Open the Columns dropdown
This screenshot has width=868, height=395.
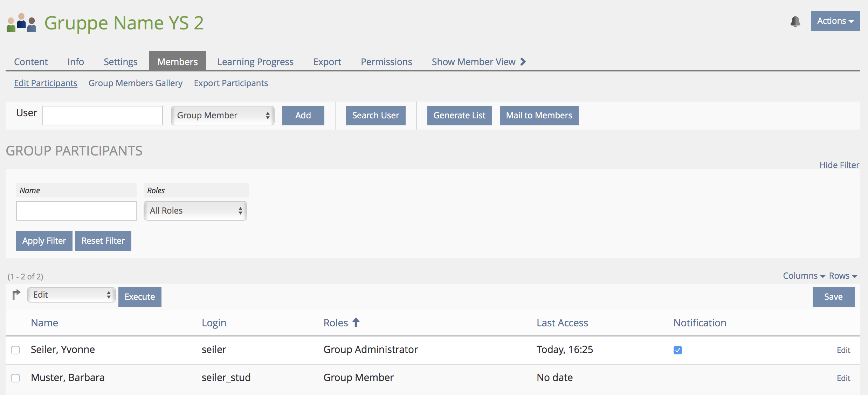[x=804, y=276]
